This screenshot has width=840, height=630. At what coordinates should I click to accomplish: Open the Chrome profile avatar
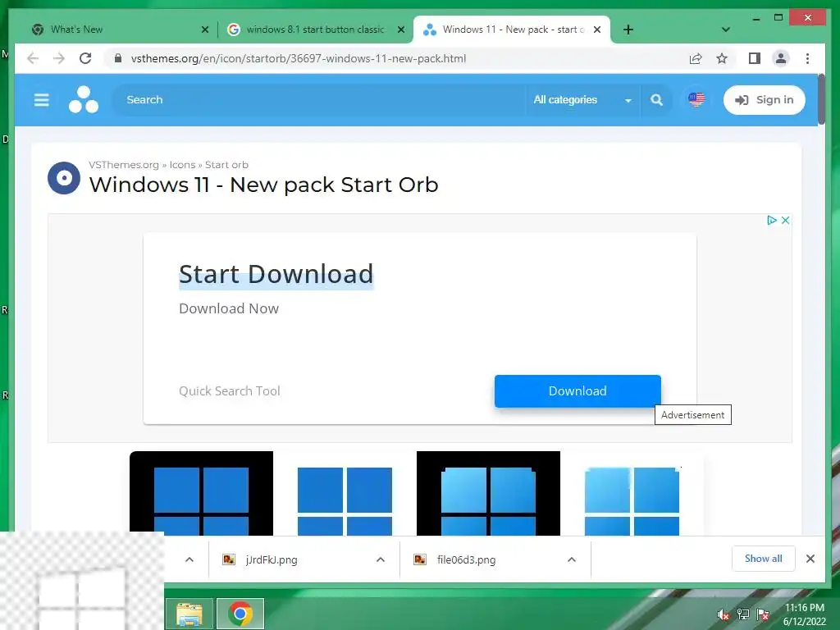[781, 58]
